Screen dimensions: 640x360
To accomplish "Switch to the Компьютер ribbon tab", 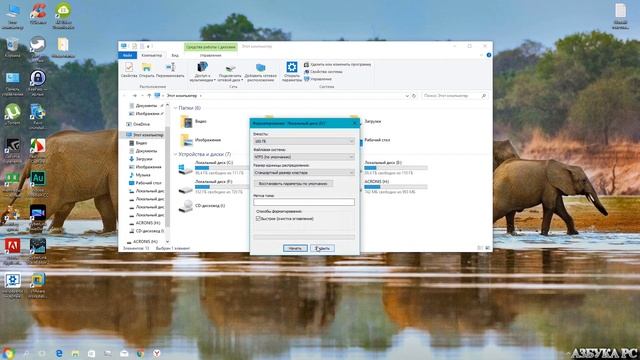I will point(151,55).
